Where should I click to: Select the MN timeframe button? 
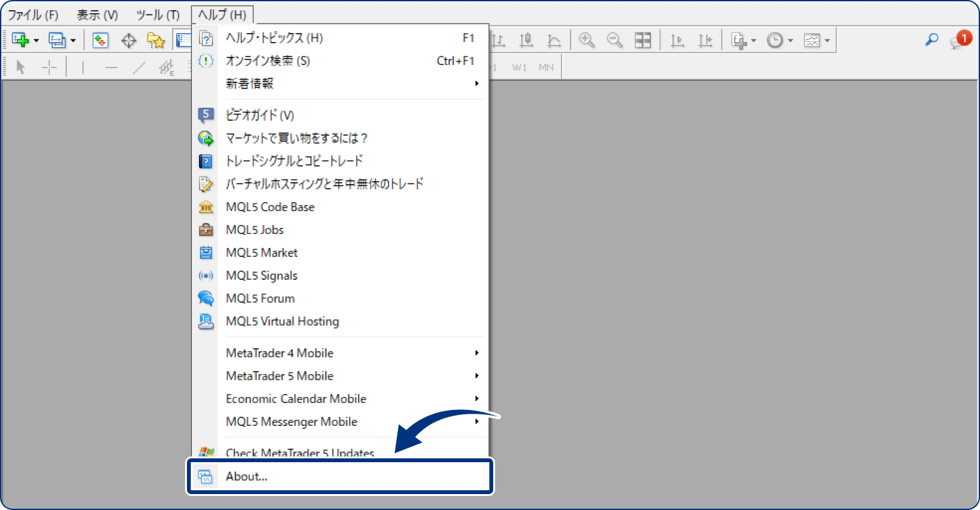click(x=546, y=67)
